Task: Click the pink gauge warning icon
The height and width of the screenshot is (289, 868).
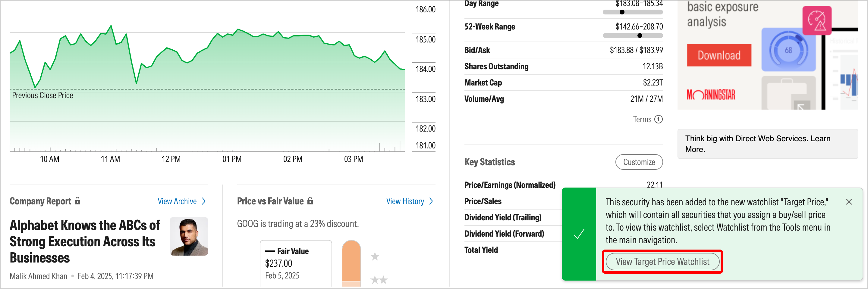Action: coord(817,20)
